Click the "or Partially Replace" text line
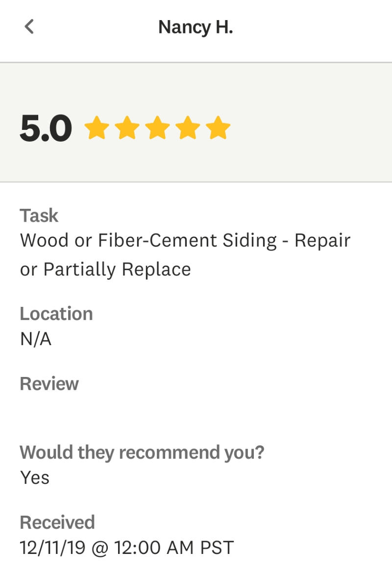392x575 pixels. tap(105, 269)
